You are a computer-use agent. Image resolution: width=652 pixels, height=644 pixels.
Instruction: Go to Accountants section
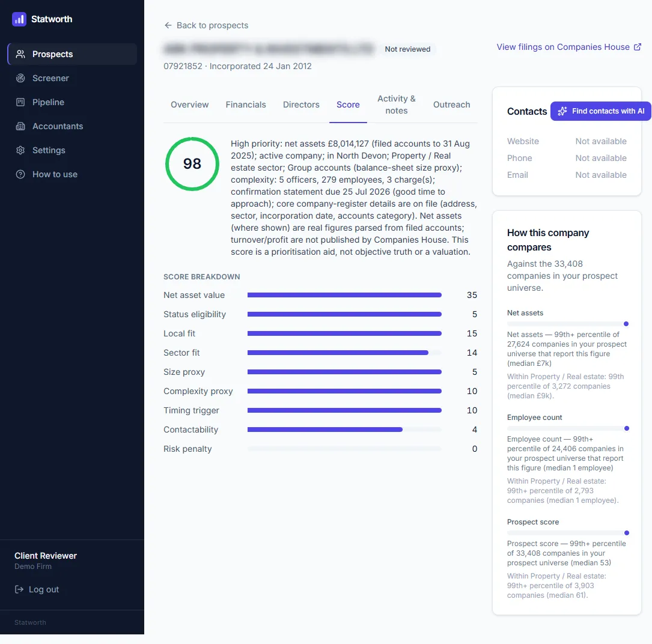click(x=72, y=126)
